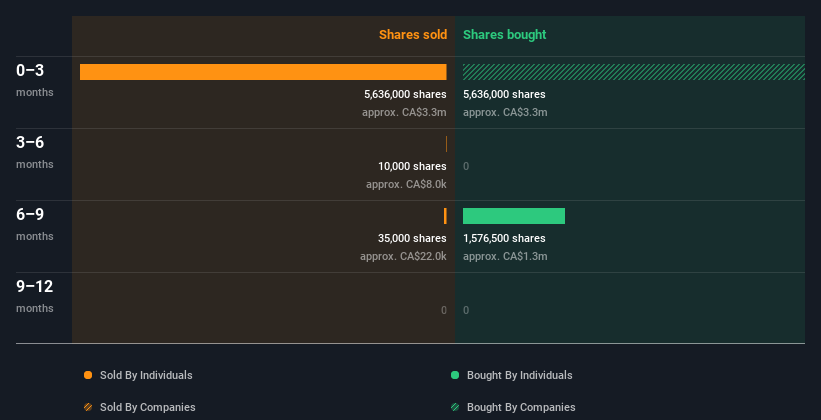Click the striped Sold By Companies legend icon
Image resolution: width=821 pixels, height=420 pixels.
88,407
